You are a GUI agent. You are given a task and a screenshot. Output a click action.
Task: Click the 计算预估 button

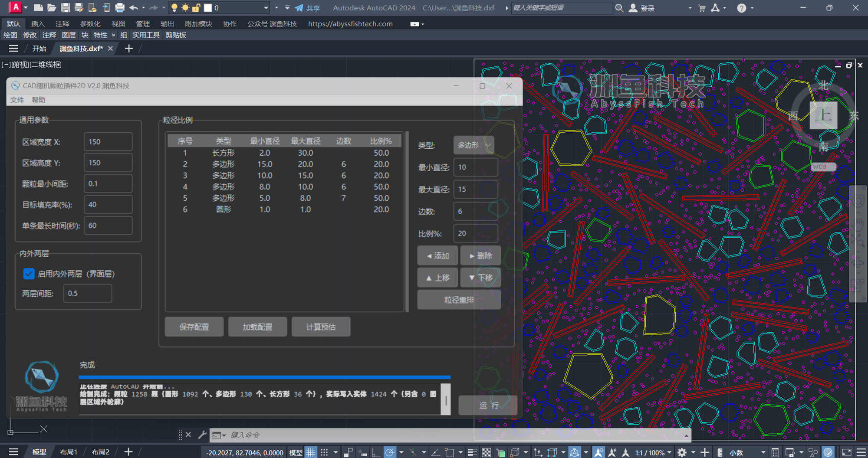pyautogui.click(x=321, y=327)
